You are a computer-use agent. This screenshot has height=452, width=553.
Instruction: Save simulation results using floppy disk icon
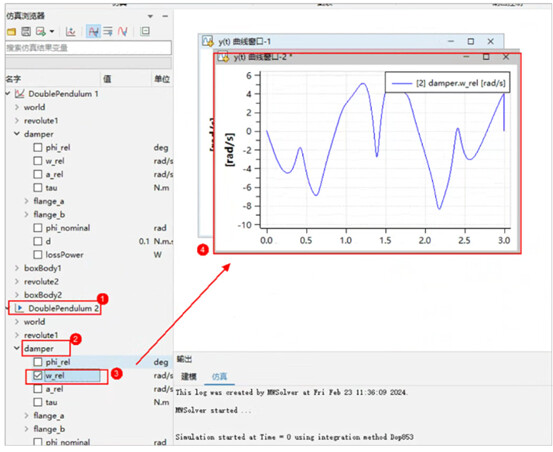(26, 32)
